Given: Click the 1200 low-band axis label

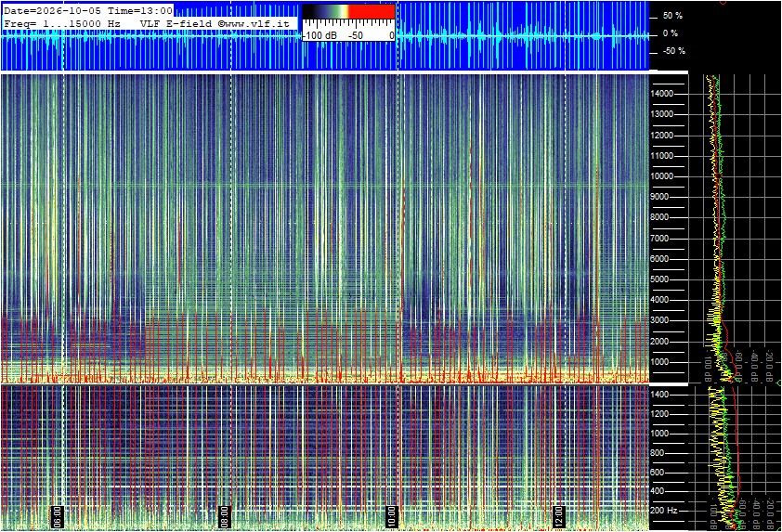Looking at the screenshot, I should [x=659, y=414].
